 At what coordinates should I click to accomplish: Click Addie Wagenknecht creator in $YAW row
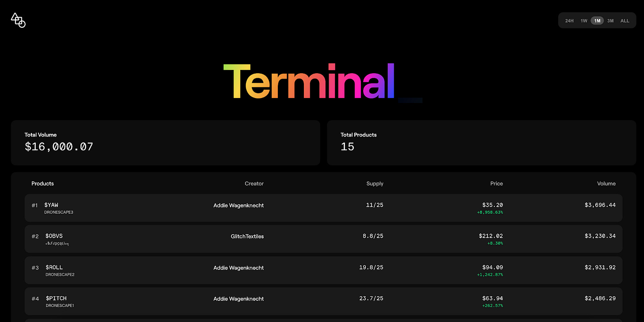(238, 205)
